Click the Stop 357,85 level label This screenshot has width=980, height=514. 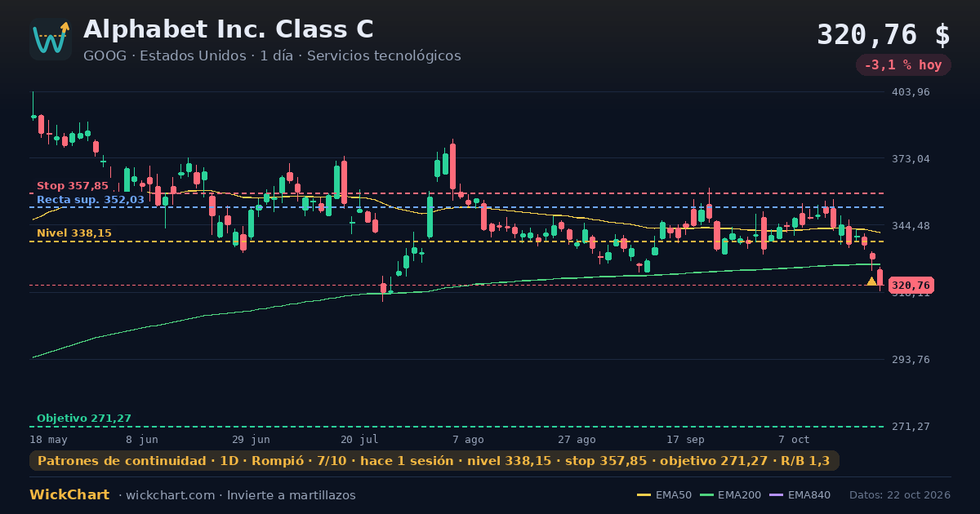pyautogui.click(x=73, y=186)
